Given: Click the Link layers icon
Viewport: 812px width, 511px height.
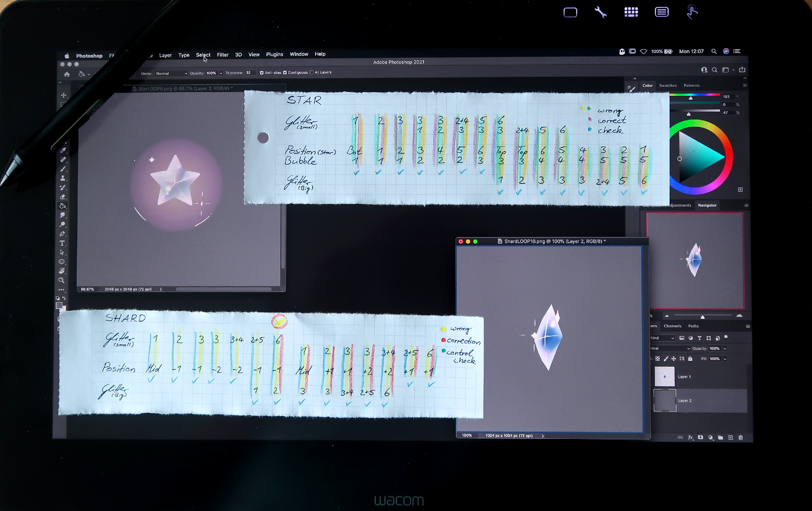Looking at the screenshot, I should click(680, 437).
